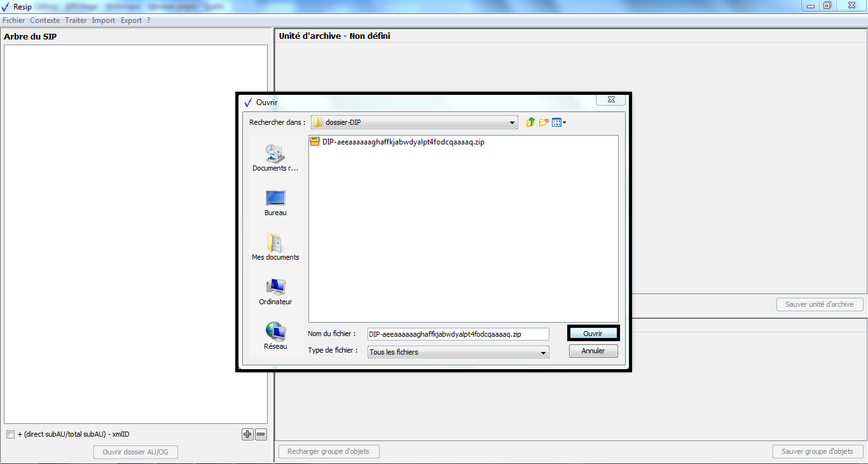
Task: Toggle the subAU xmlID checkbox
Action: pyautogui.click(x=10, y=435)
